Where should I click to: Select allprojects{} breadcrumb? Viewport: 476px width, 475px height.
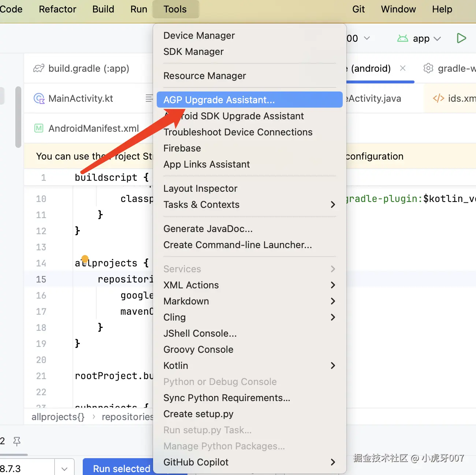[58, 417]
